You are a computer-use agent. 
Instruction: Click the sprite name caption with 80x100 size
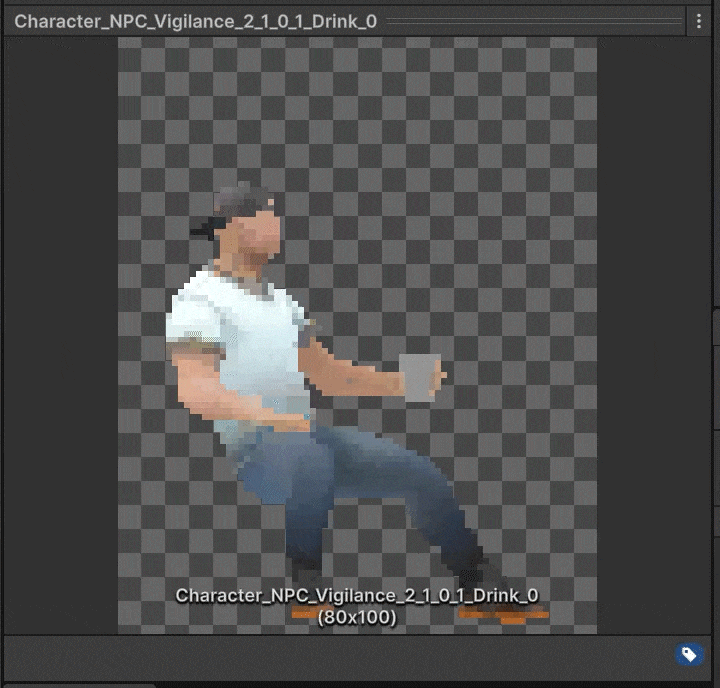pos(357,606)
